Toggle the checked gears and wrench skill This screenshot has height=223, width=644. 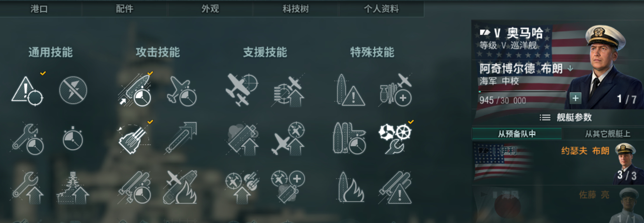pyautogui.click(x=395, y=139)
